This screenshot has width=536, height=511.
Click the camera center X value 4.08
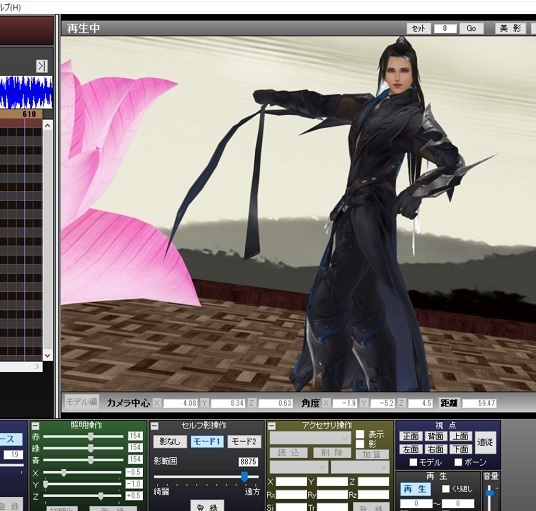coord(180,403)
